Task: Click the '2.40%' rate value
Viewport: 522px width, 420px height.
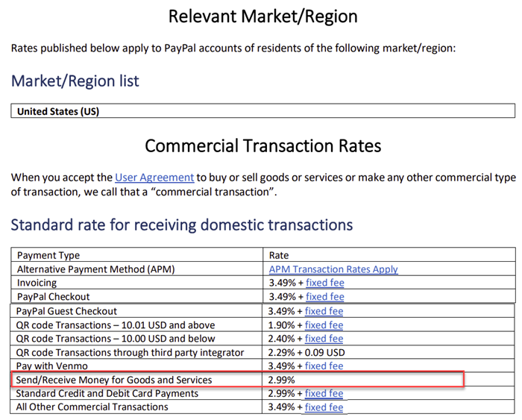Action: click(282, 339)
